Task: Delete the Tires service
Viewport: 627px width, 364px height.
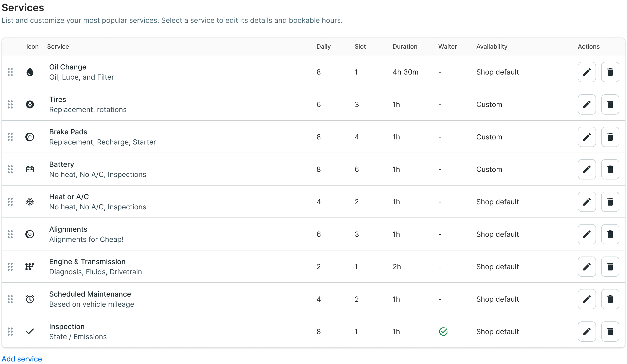Action: pos(610,104)
